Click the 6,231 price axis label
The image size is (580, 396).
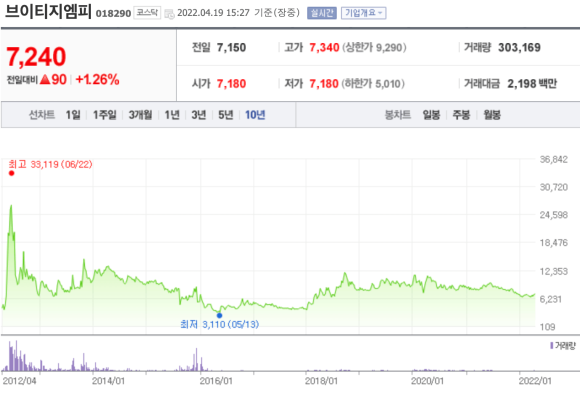pyautogui.click(x=551, y=299)
